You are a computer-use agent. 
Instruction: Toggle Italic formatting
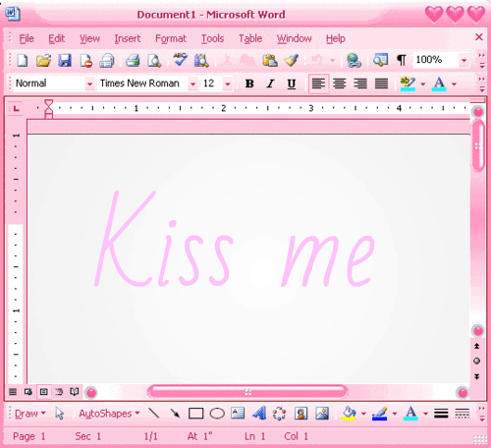pyautogui.click(x=270, y=84)
